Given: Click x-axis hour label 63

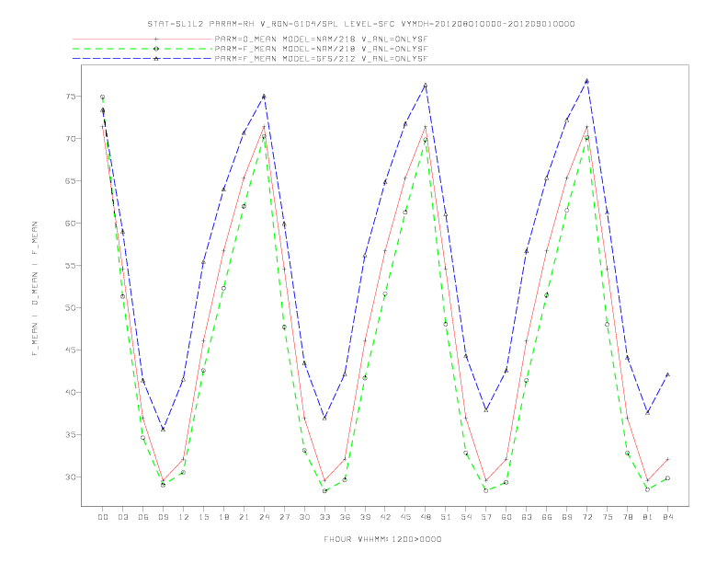Looking at the screenshot, I should point(527,517).
